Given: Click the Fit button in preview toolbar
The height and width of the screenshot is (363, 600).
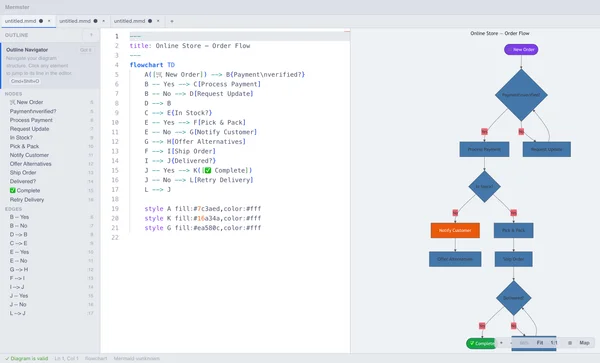Looking at the screenshot, I should pos(540,343).
